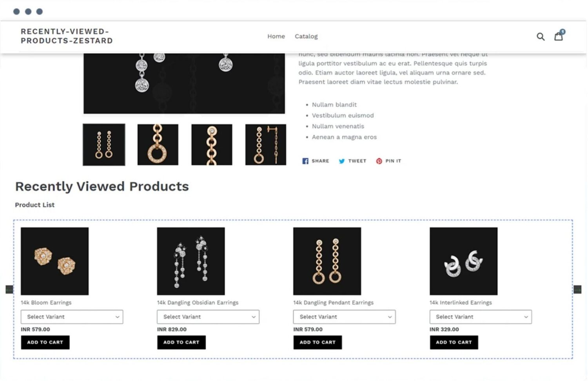The image size is (588, 381).
Task: Open the Catalog menu item
Action: point(306,36)
